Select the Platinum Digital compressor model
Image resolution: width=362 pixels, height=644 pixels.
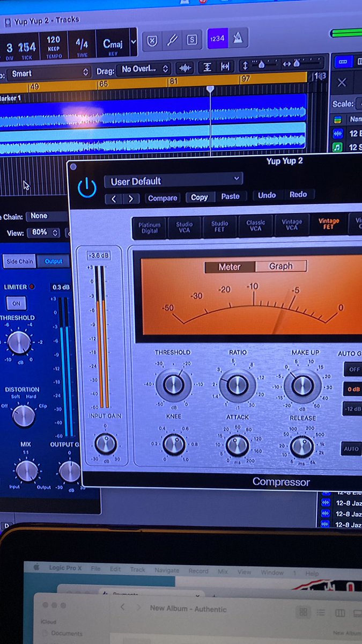[x=149, y=228]
